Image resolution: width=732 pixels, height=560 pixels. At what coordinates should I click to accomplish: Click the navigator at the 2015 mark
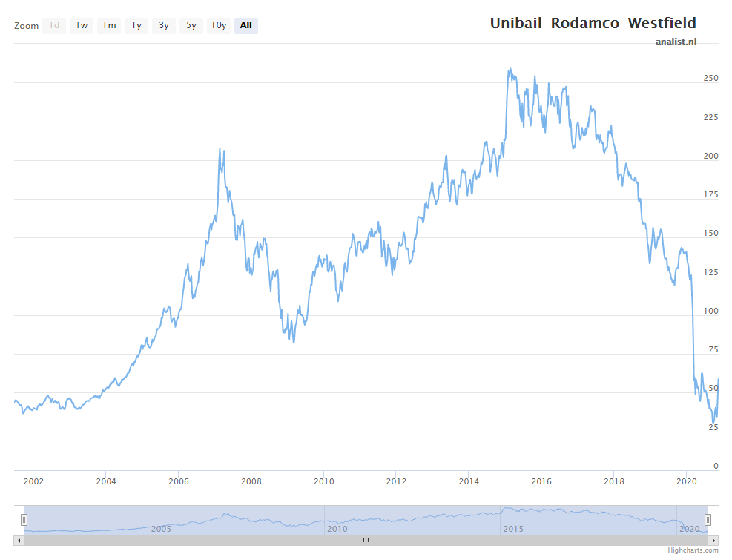pos(513,528)
